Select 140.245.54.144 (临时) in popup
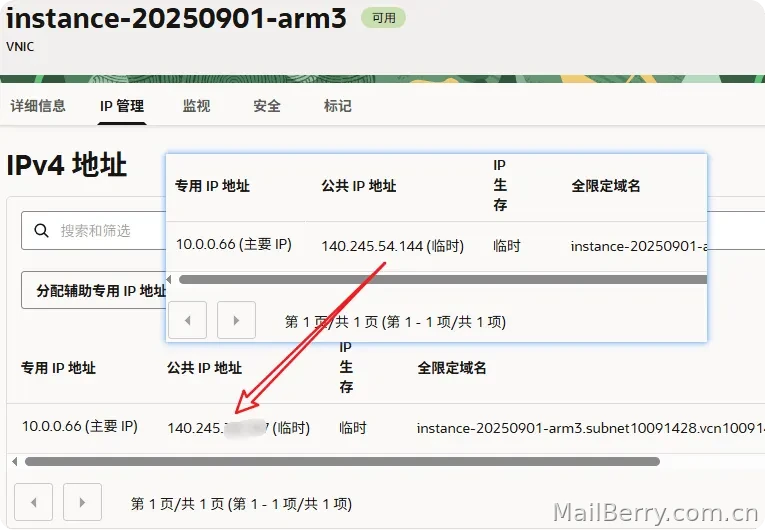This screenshot has width=765, height=530. click(393, 246)
